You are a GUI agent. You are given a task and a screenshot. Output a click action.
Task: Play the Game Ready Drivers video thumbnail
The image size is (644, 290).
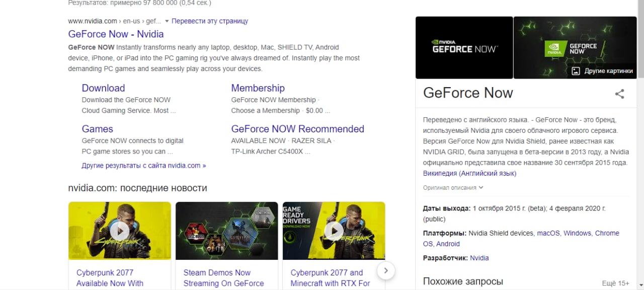point(334,231)
